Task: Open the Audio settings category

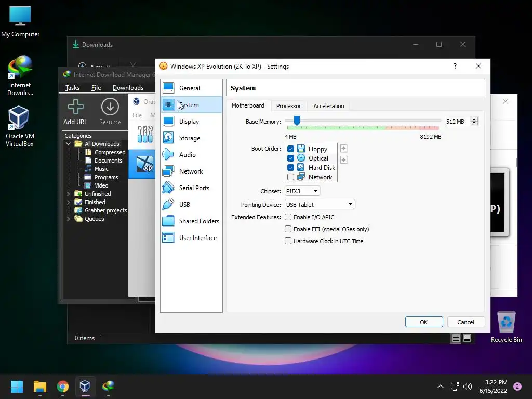Action: [x=191, y=155]
